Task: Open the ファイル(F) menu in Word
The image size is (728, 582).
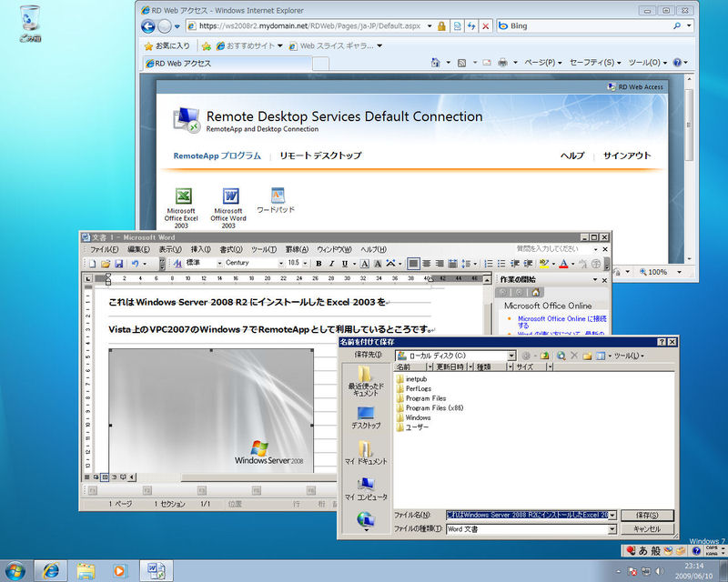Action: pos(104,249)
